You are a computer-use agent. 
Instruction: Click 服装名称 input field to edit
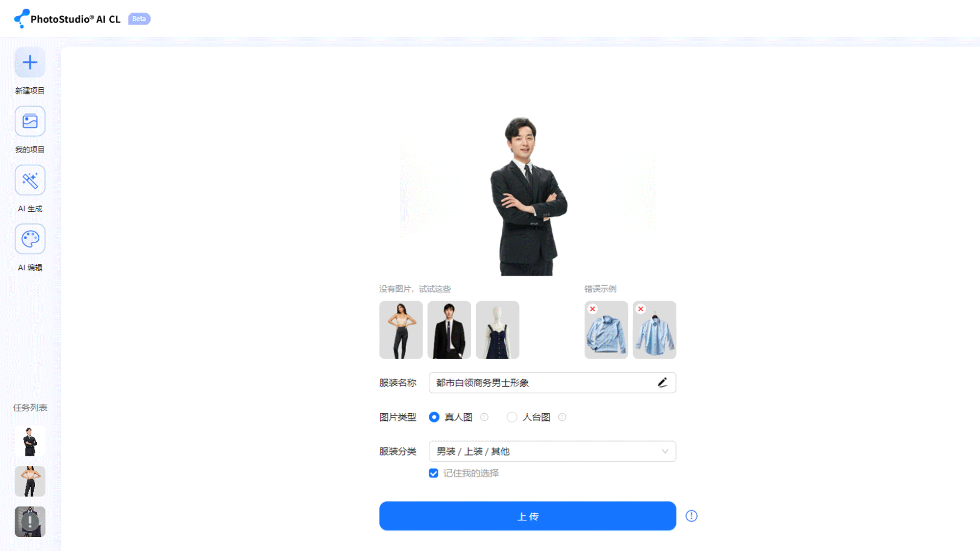point(552,382)
